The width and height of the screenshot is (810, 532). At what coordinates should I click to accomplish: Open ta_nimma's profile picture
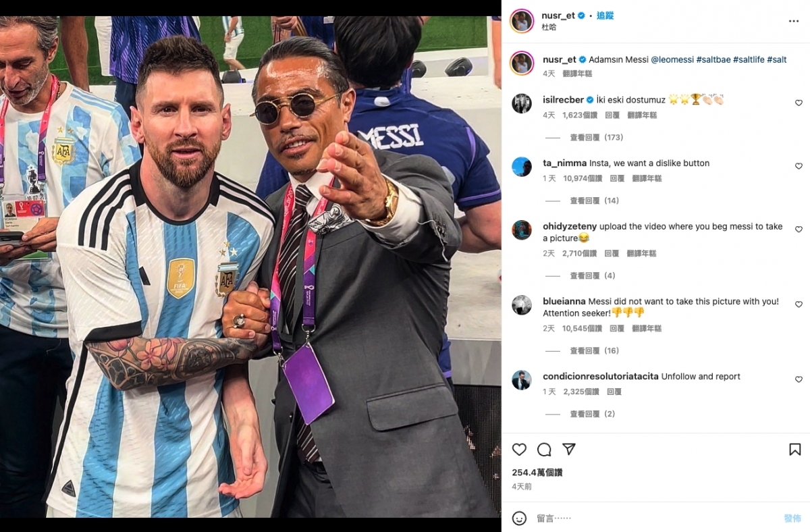[x=522, y=167]
